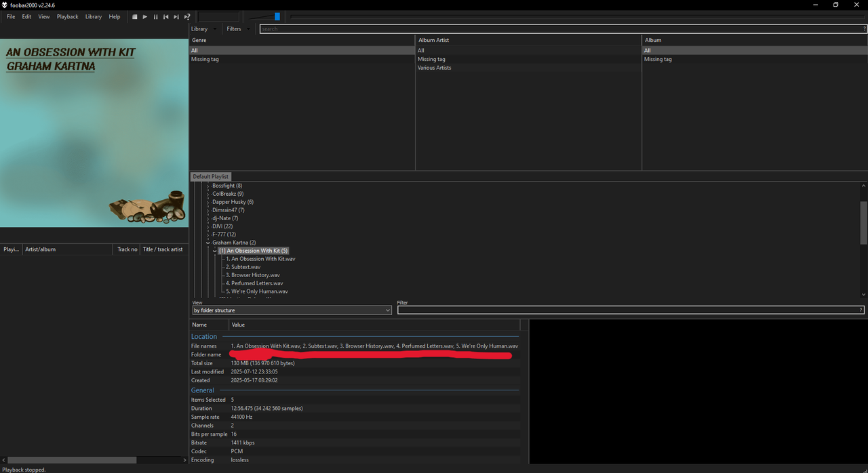Click the Playi... column header
This screenshot has width=868, height=473.
pyautogui.click(x=12, y=249)
